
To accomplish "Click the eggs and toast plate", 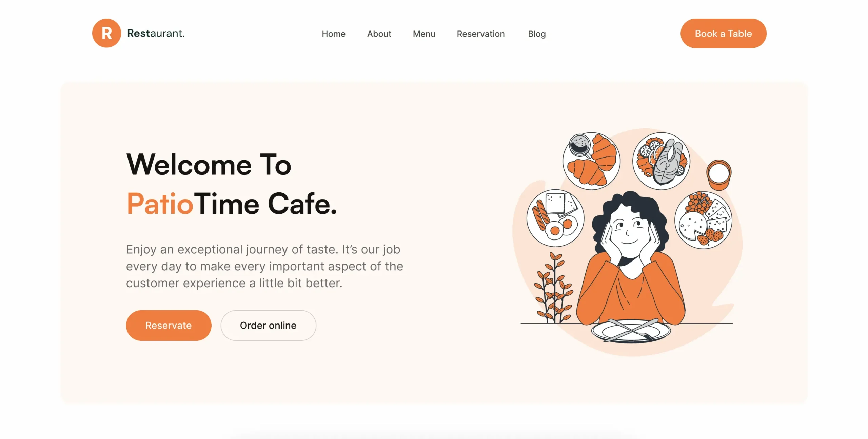I will (x=555, y=218).
